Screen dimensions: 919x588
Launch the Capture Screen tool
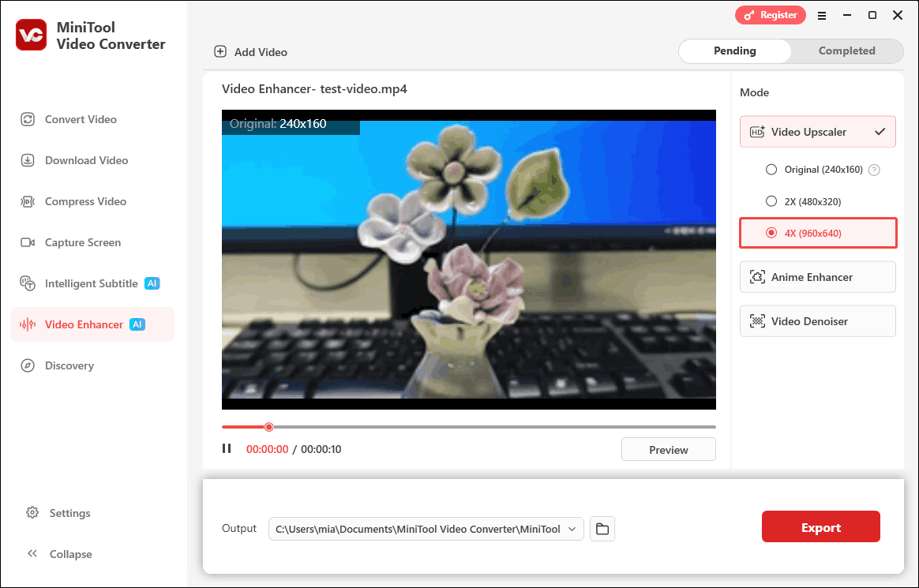pyautogui.click(x=83, y=242)
